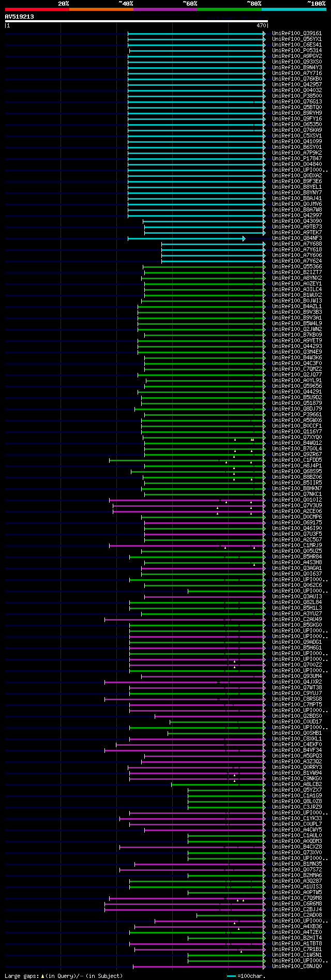Select the UniRef100_C2AU49 label
Screen dimensions: 331x980
pos(297,619)
